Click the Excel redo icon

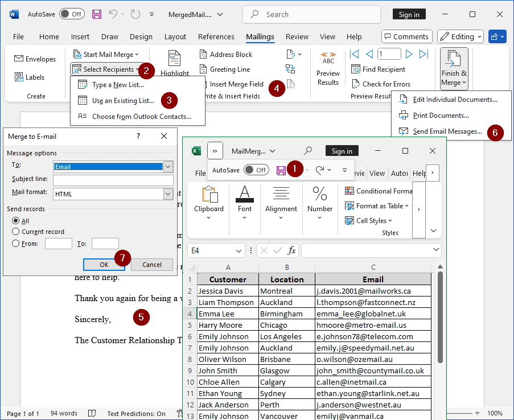(x=319, y=170)
